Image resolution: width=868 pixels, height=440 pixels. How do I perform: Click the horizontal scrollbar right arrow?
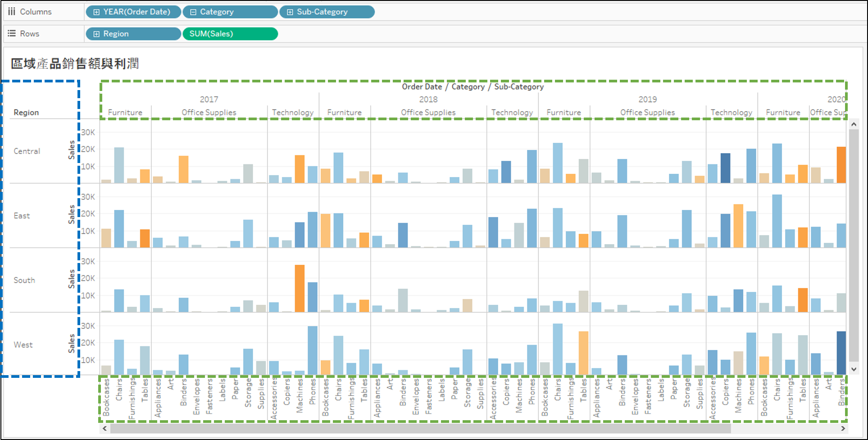(x=843, y=428)
